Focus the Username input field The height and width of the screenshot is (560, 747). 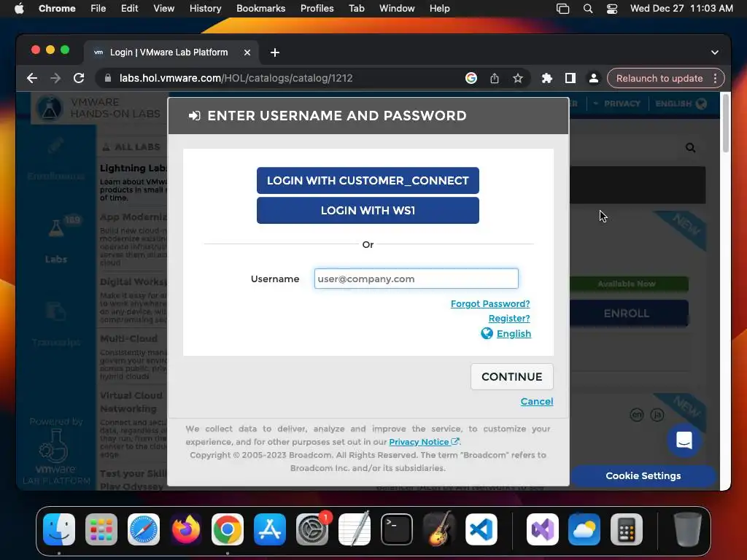pyautogui.click(x=416, y=279)
